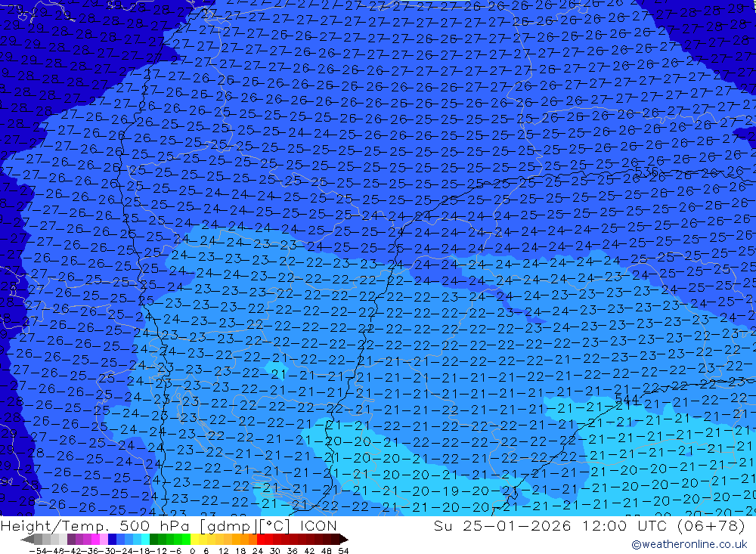Click the 36 legend scale value
The image size is (756, 554).
[x=292, y=551]
